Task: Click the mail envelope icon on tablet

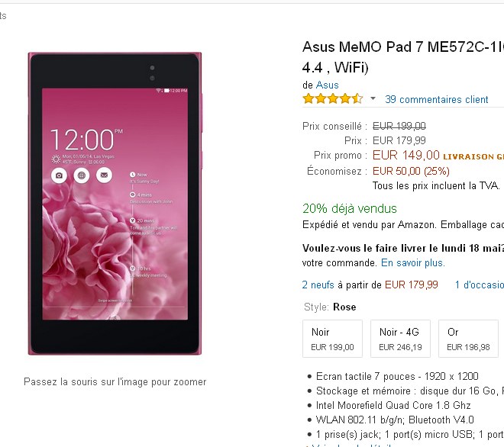Action: [105, 175]
